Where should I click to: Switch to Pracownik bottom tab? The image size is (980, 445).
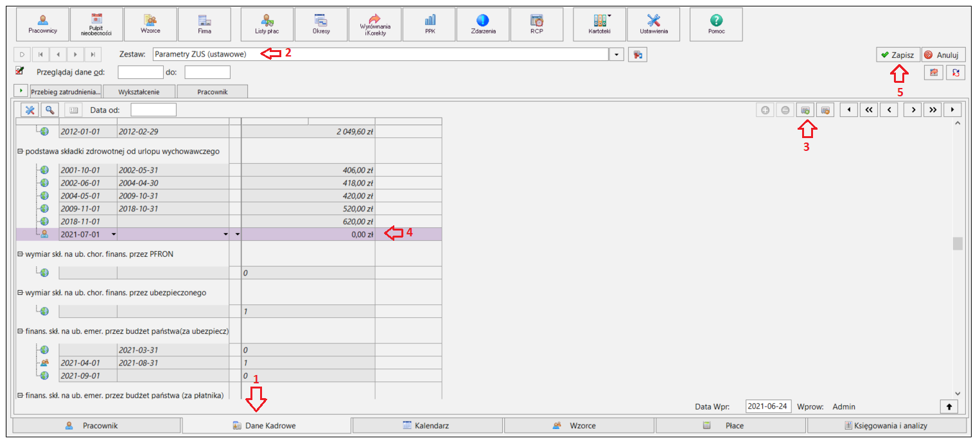[x=96, y=425]
